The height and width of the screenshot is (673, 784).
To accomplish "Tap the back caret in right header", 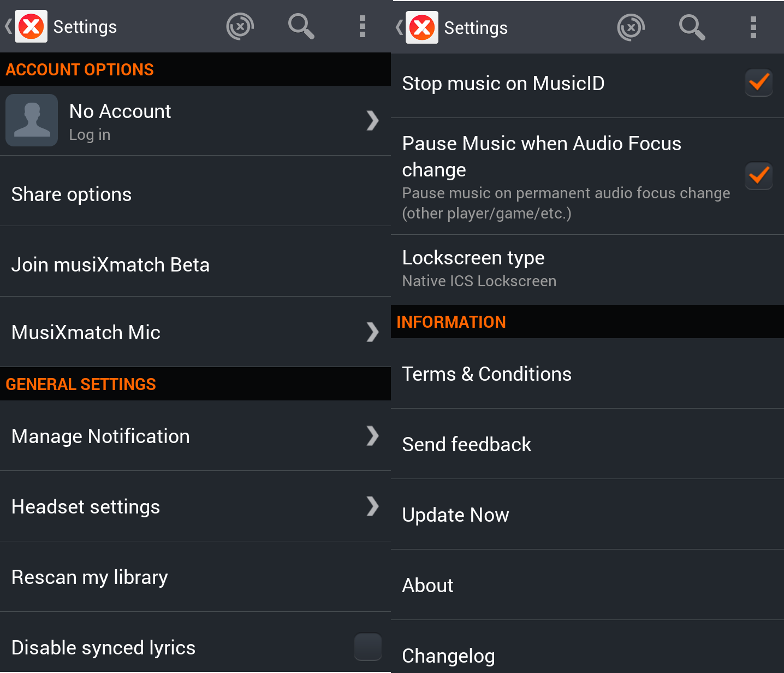I will tap(399, 27).
